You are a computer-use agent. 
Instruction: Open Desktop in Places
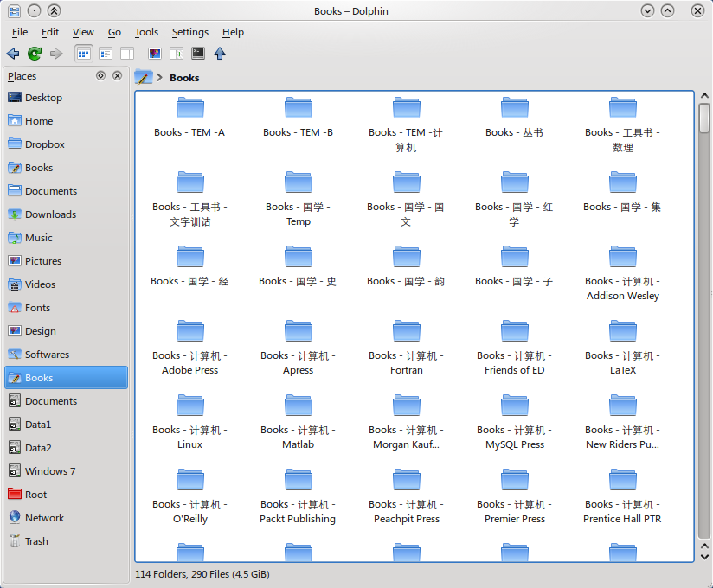point(66,98)
